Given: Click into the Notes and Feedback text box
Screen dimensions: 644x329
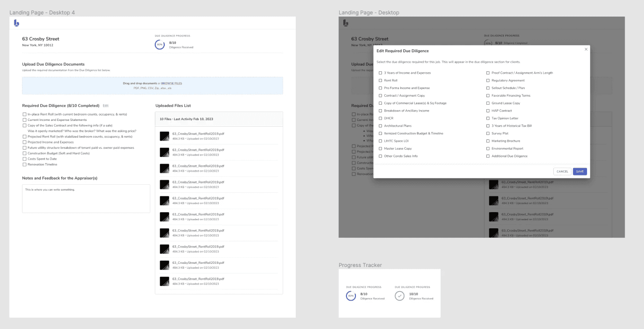Looking at the screenshot, I should click(x=86, y=198).
